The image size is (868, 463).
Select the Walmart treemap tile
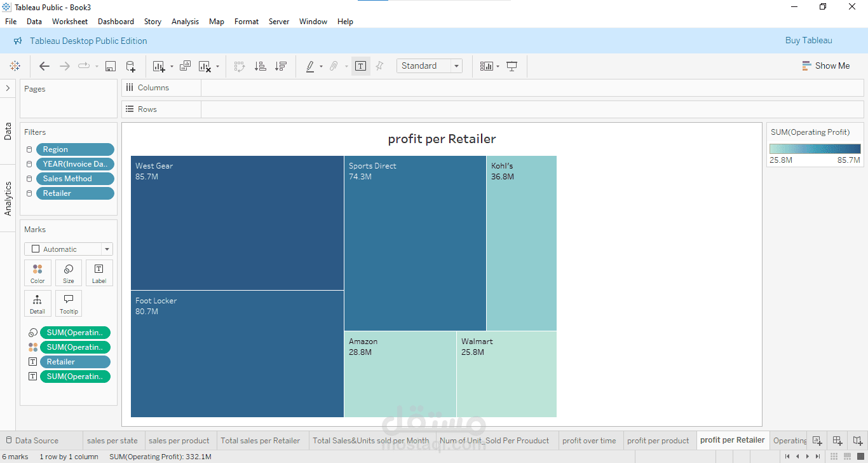coord(506,374)
